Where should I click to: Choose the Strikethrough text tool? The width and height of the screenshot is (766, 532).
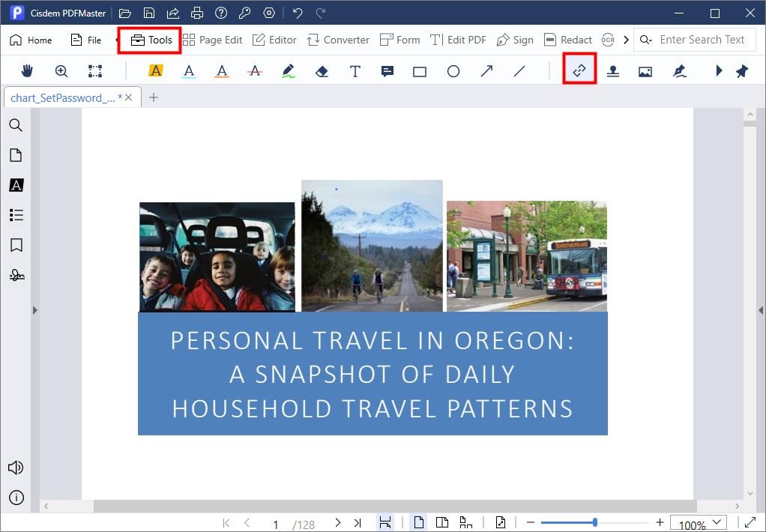(255, 71)
